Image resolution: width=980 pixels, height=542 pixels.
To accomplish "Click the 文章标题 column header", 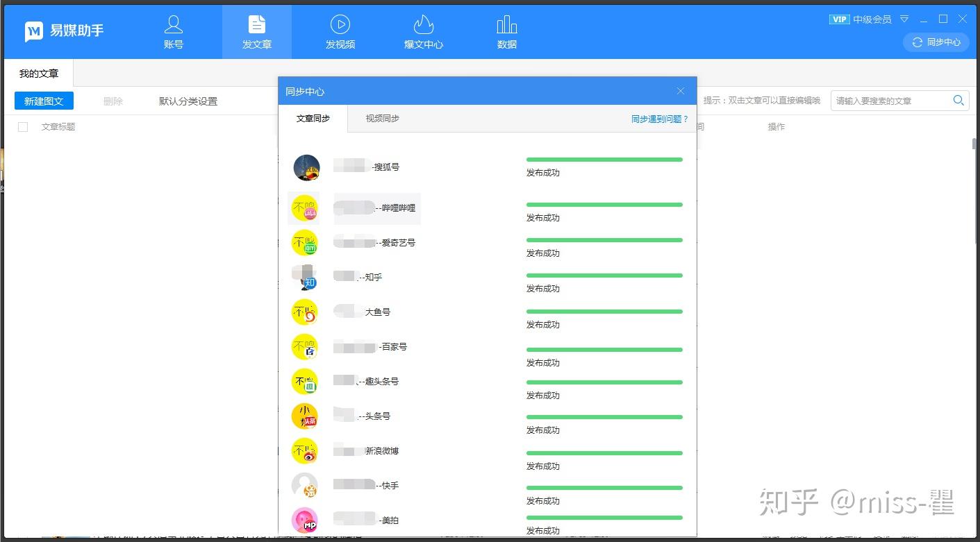I will tap(58, 127).
